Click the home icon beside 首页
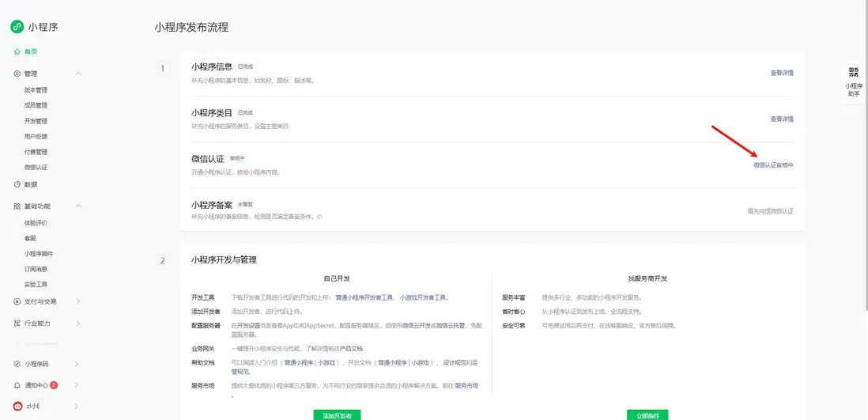Image resolution: width=868 pixels, height=420 pixels. (17, 51)
